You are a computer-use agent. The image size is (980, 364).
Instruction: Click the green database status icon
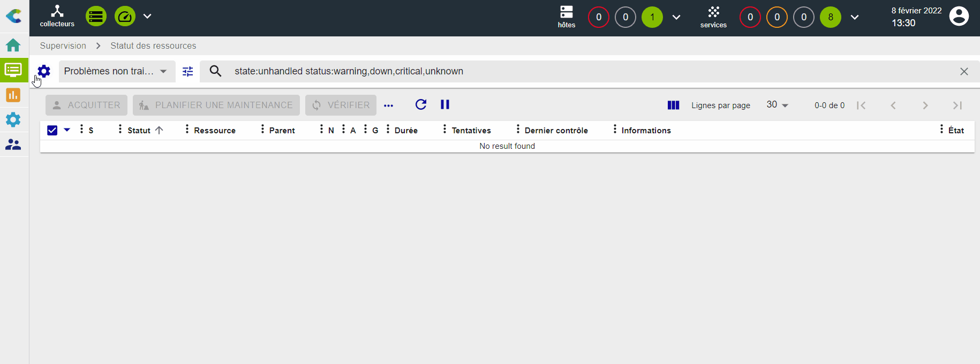pyautogui.click(x=96, y=17)
